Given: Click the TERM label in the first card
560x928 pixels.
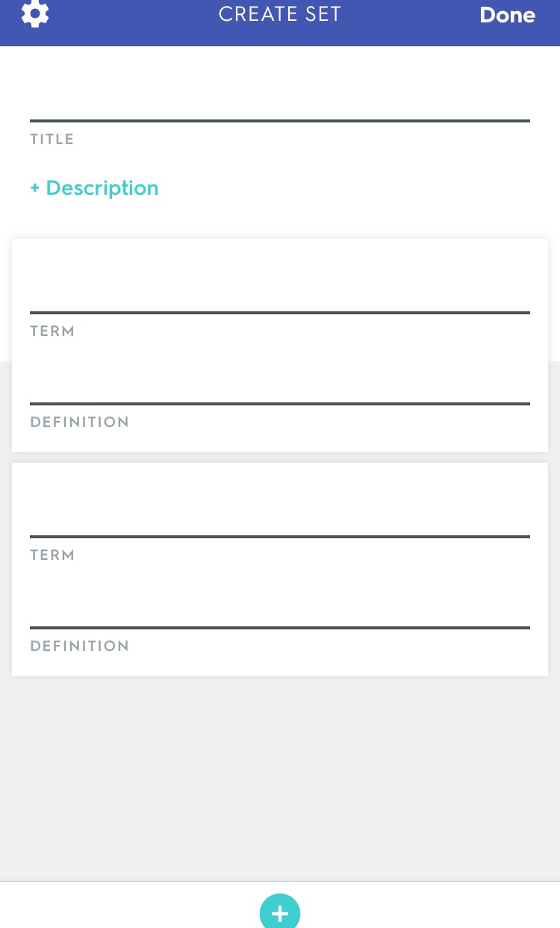Looking at the screenshot, I should [x=52, y=331].
